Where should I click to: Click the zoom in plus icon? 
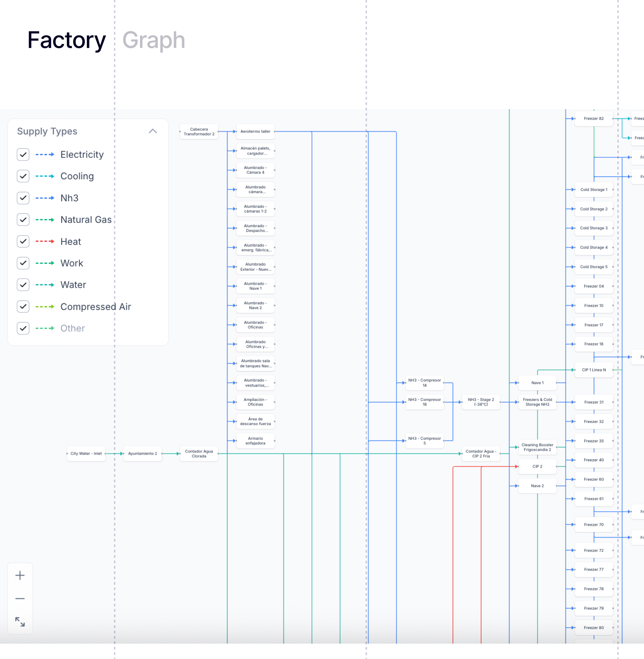pos(20,575)
